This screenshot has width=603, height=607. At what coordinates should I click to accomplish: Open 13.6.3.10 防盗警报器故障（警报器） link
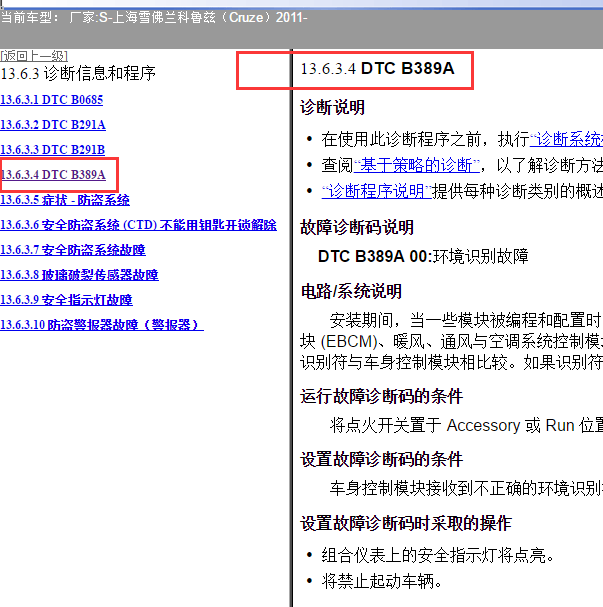[102, 325]
